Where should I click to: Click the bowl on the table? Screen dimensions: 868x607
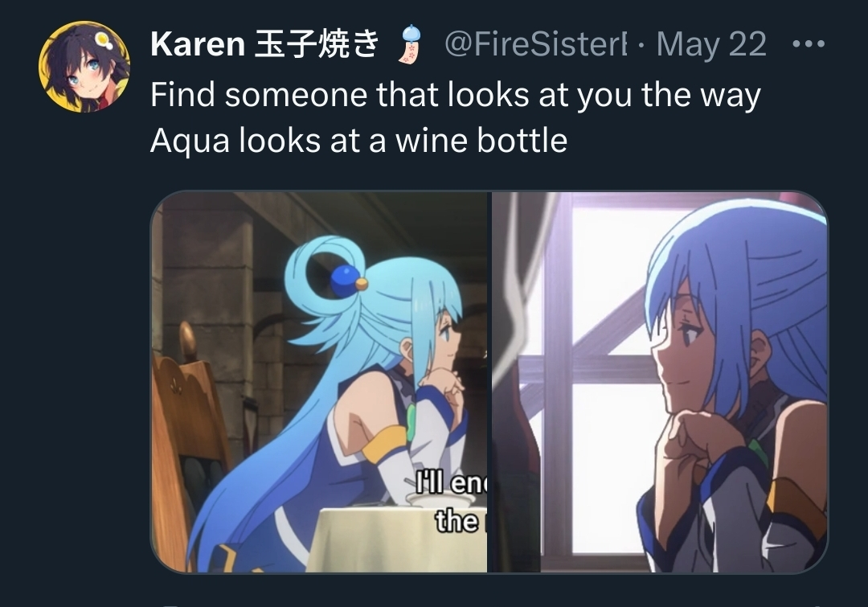point(440,499)
